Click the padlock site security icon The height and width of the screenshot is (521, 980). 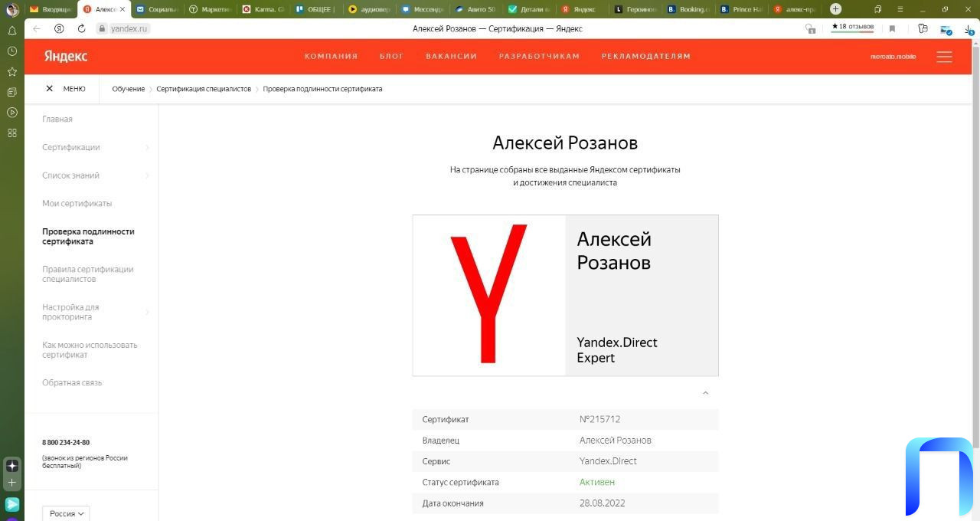[x=101, y=28]
